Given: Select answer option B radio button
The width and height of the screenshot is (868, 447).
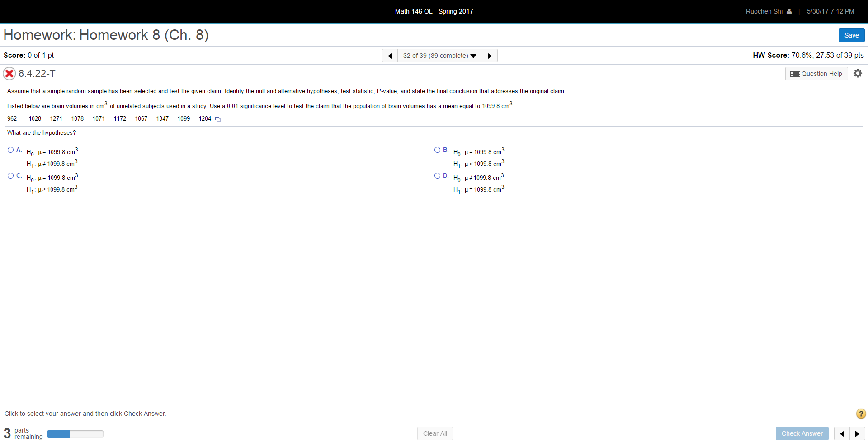Looking at the screenshot, I should point(437,150).
